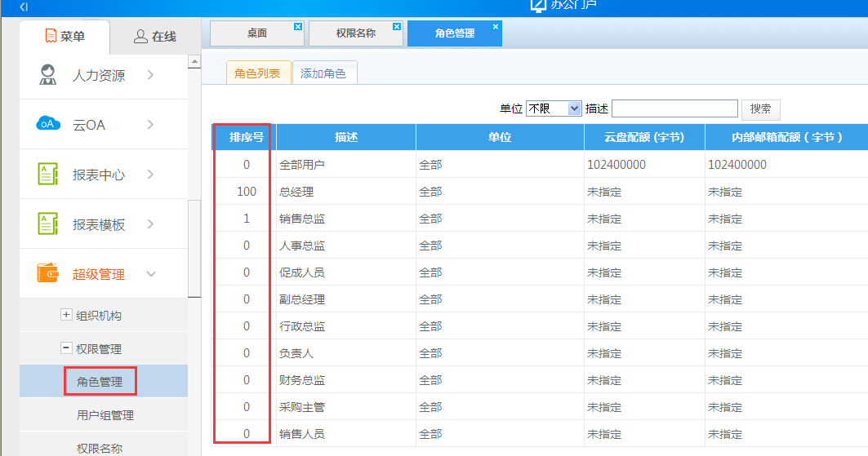Open the 报表模板 menu item
Screen dimensions: 868x456
click(x=104, y=224)
